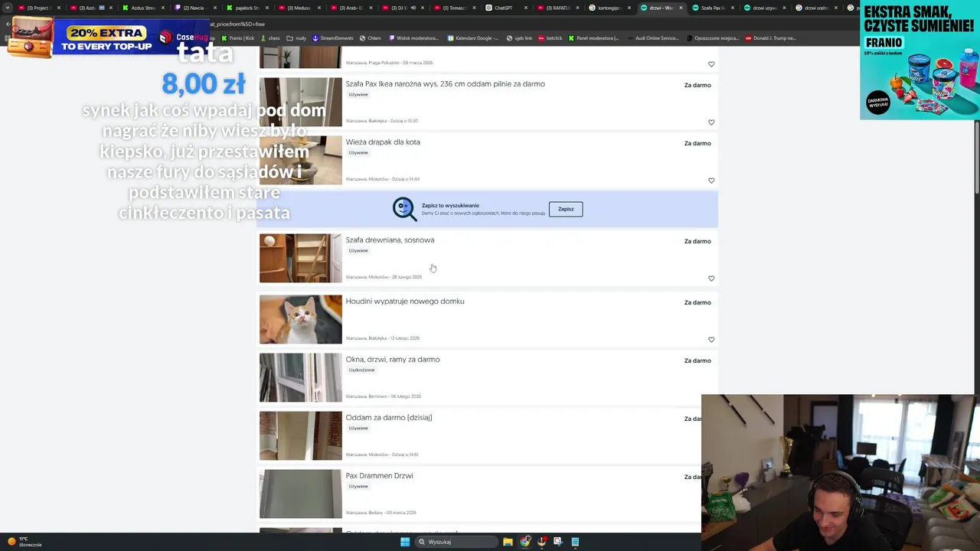Switch to the (2) Navcia tab
The width and height of the screenshot is (980, 551).
(193, 8)
